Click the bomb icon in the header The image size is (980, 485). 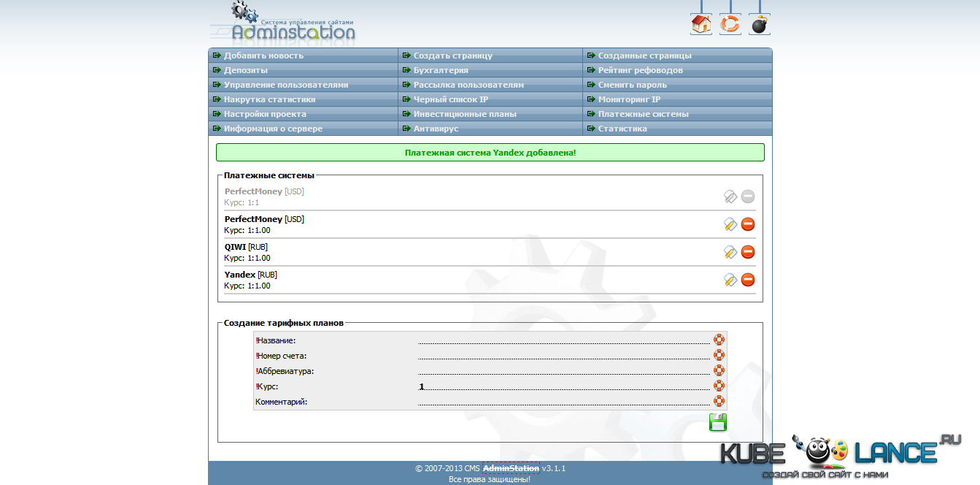[760, 24]
